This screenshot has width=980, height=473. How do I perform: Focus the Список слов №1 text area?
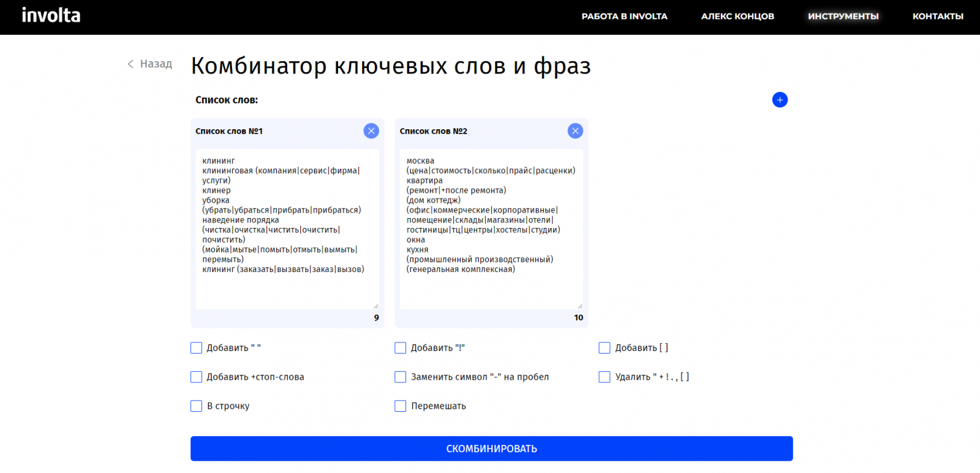(287, 229)
